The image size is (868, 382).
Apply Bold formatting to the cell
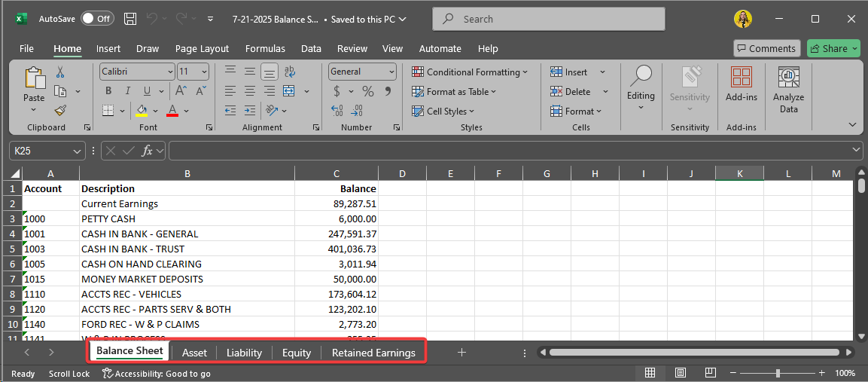[108, 91]
